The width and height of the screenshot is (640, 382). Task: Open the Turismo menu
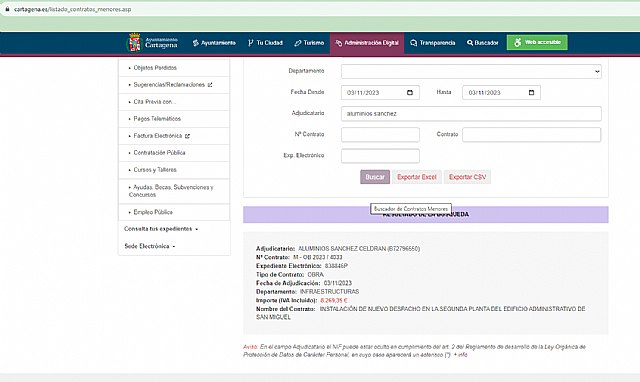tap(309, 43)
